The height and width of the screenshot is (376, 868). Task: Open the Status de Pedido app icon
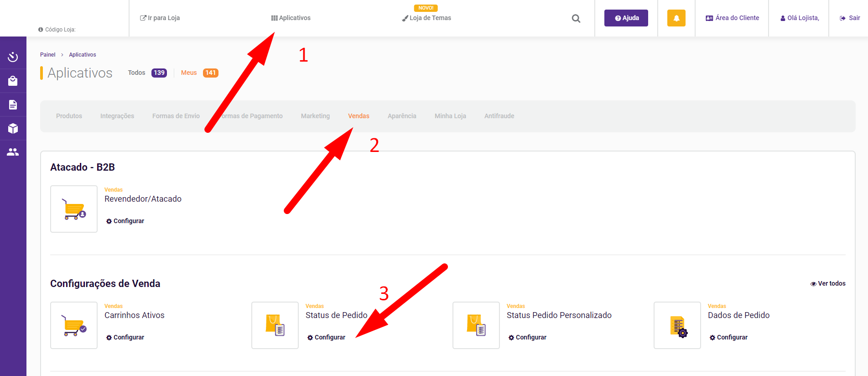tap(275, 325)
